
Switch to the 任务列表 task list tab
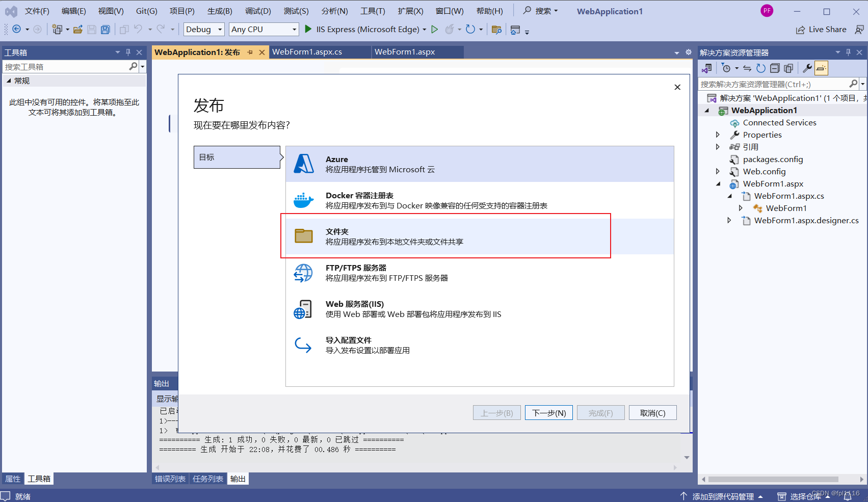point(208,479)
